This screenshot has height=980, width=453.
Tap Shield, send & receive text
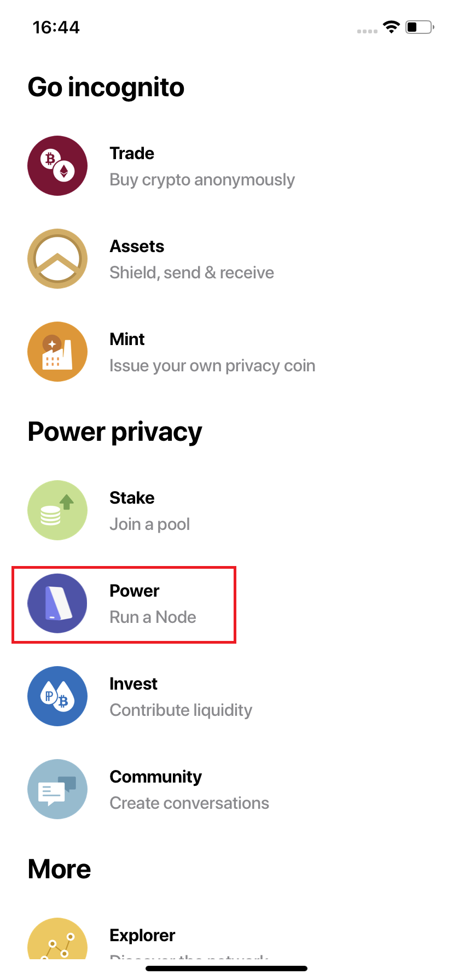tap(191, 272)
